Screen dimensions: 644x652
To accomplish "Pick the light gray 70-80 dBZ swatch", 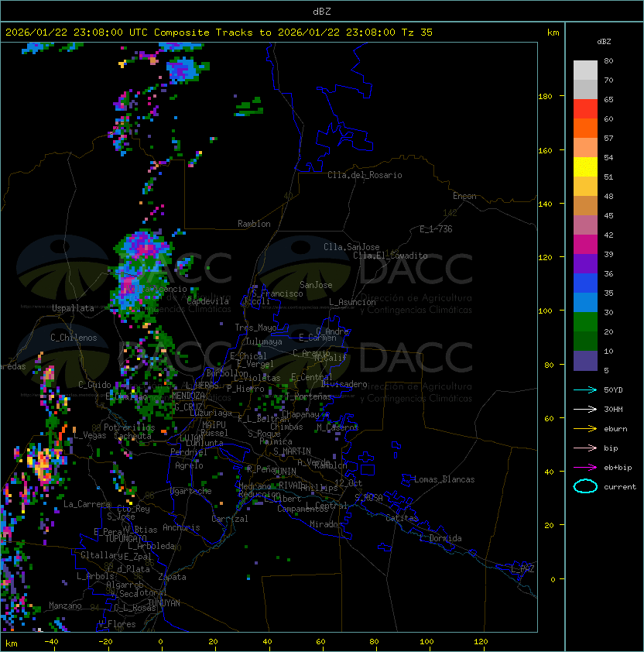I will [x=585, y=70].
